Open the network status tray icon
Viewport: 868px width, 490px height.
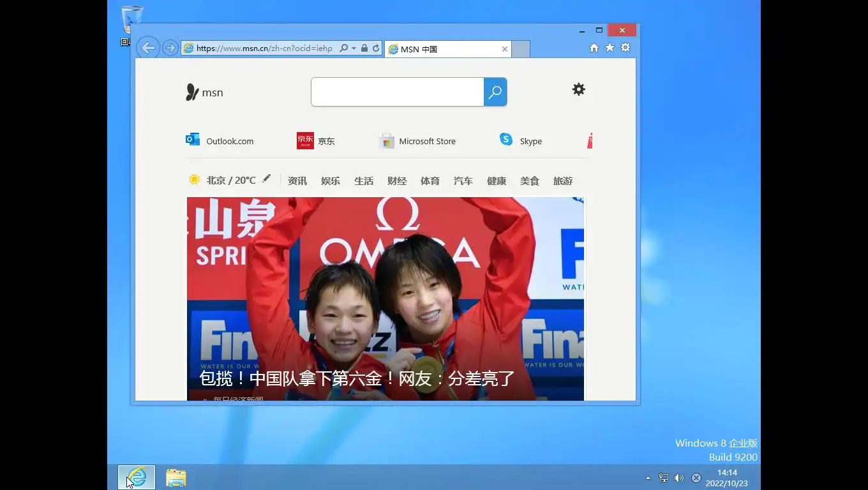[x=664, y=478]
